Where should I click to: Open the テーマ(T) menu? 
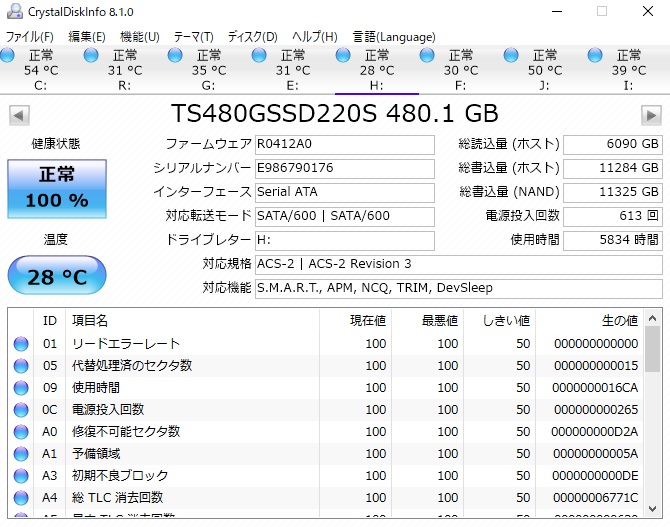tap(194, 37)
